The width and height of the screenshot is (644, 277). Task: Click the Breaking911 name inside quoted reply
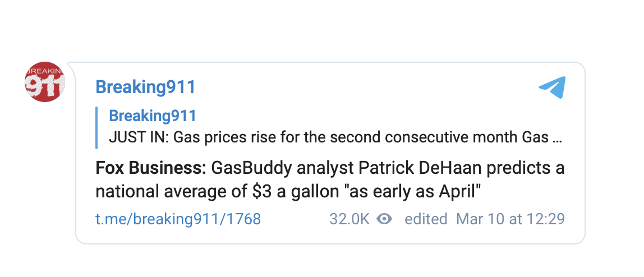tap(153, 116)
